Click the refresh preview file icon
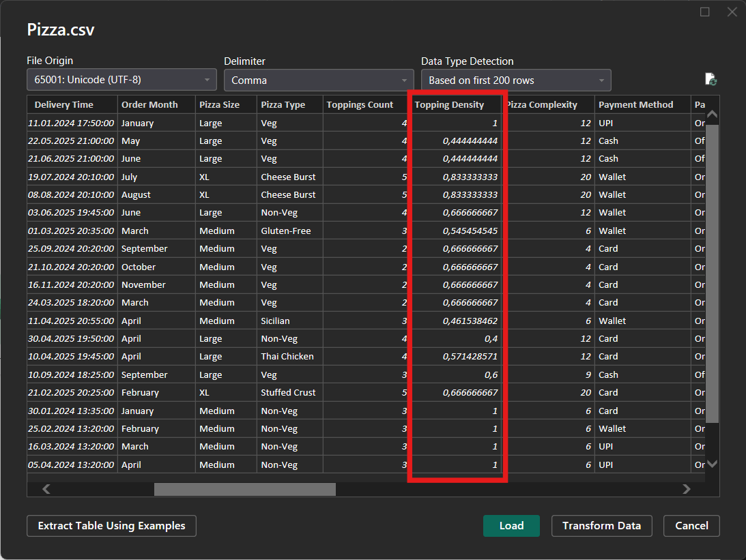The width and height of the screenshot is (746, 560). 711,79
